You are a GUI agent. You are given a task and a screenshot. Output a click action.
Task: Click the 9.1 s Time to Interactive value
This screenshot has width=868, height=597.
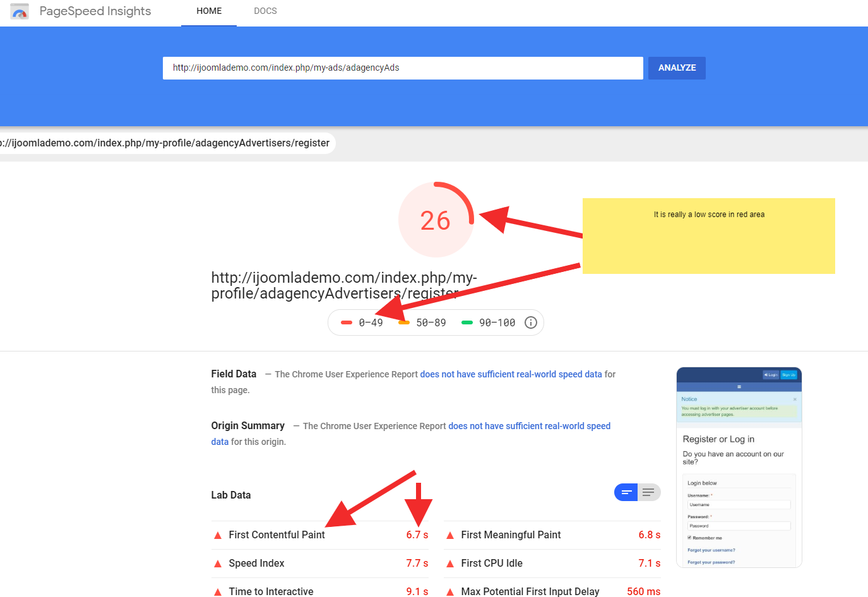click(x=417, y=592)
